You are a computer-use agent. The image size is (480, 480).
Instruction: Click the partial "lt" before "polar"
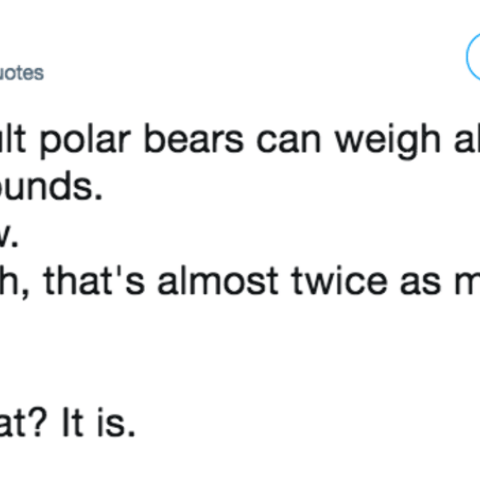13,139
